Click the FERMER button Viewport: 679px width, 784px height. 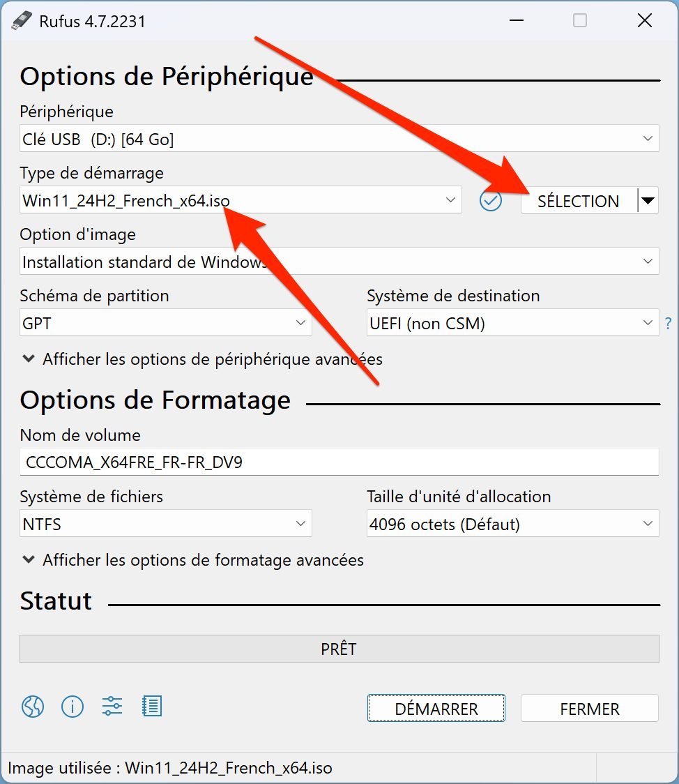590,708
